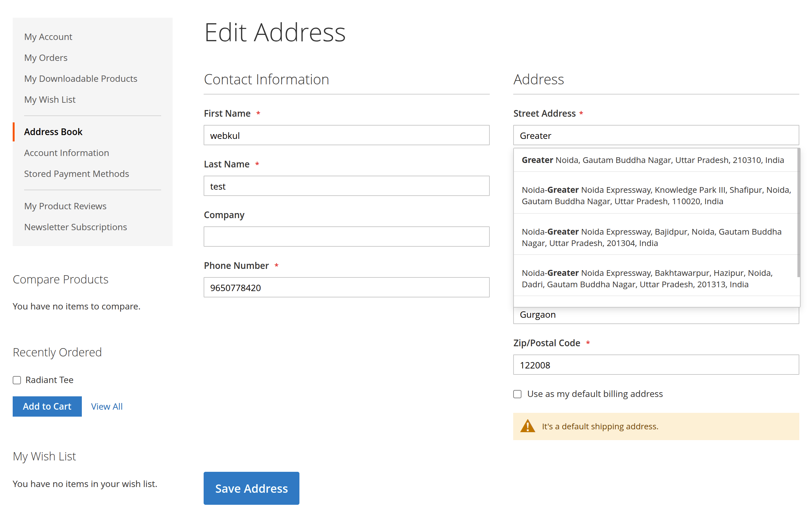Focus the Last Name field

coord(347,186)
